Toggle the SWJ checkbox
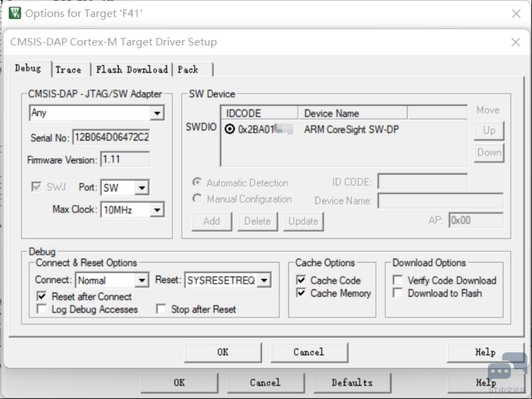532x399 pixels. point(37,187)
